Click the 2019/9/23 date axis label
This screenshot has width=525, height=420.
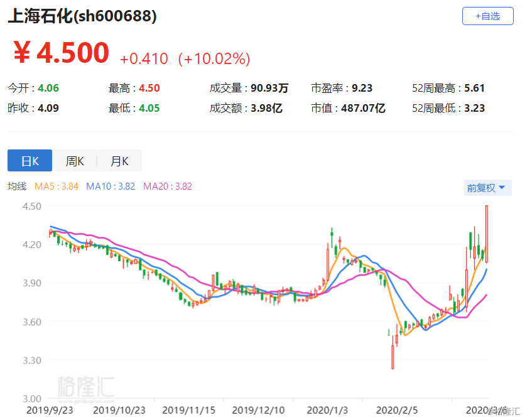point(50,411)
